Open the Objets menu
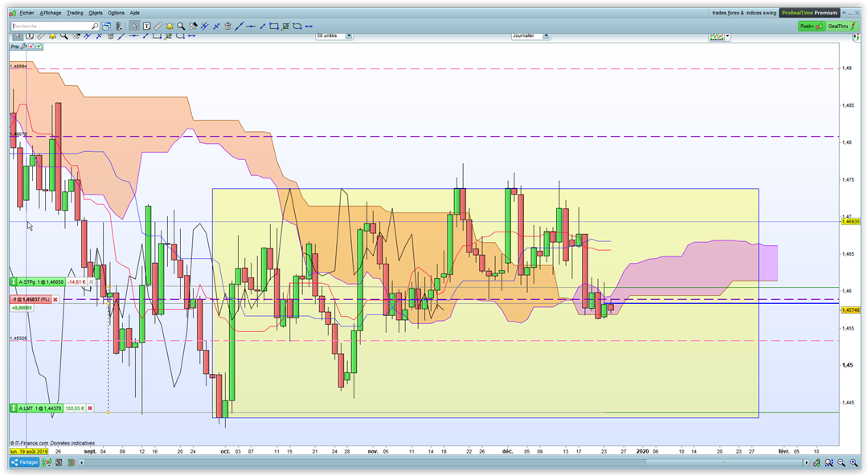 pyautogui.click(x=96, y=13)
